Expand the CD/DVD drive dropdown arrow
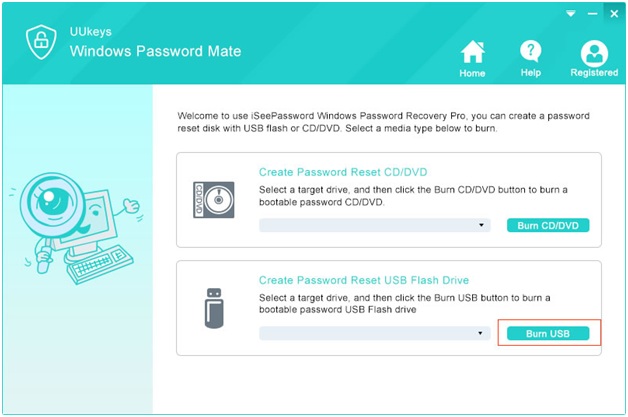The height and width of the screenshot is (417, 628). pyautogui.click(x=481, y=225)
